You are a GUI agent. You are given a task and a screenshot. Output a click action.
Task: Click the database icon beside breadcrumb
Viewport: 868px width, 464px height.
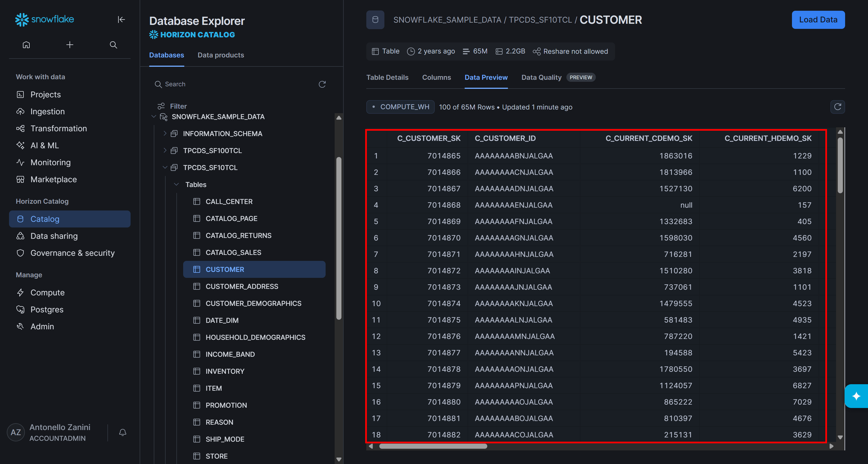pos(375,20)
